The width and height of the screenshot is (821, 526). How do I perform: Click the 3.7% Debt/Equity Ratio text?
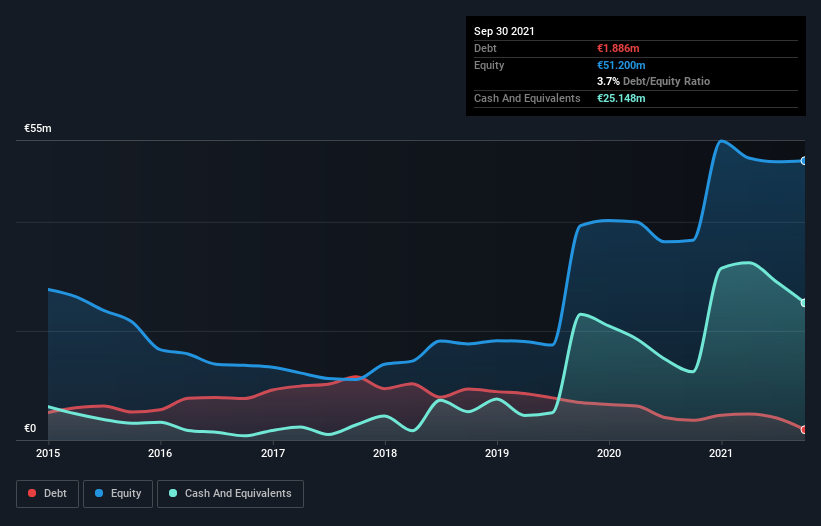(x=653, y=82)
